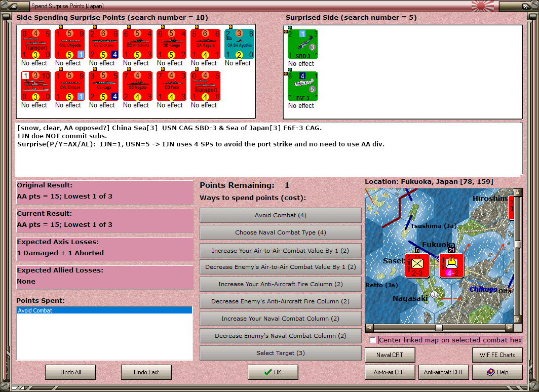Click the 4-2 unit counter at Fukuoka
Viewport: 539px width, 392px height.
point(452,265)
